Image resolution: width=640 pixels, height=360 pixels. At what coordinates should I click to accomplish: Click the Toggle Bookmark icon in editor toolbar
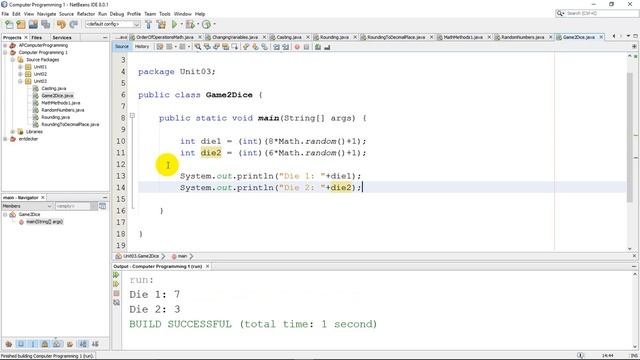pos(264,47)
